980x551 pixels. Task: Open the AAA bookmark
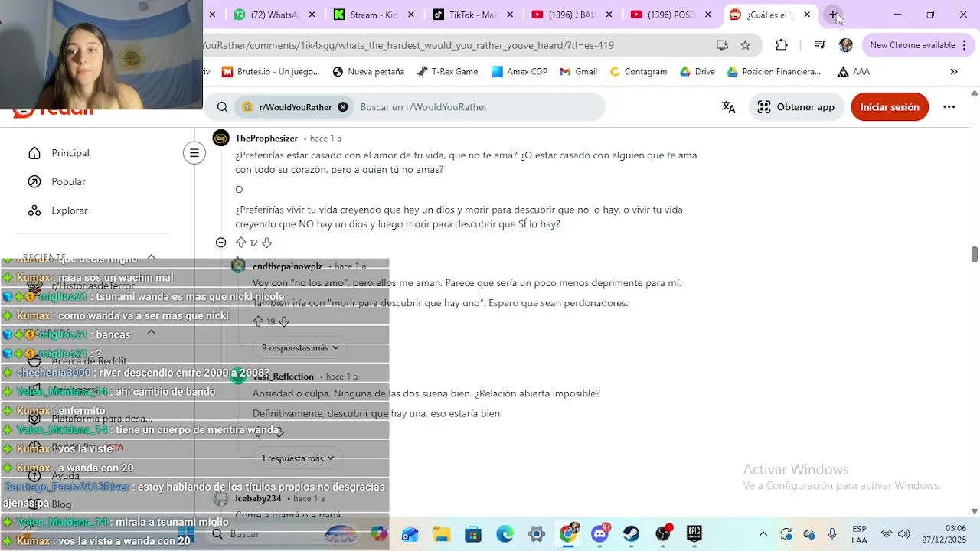click(x=853, y=72)
